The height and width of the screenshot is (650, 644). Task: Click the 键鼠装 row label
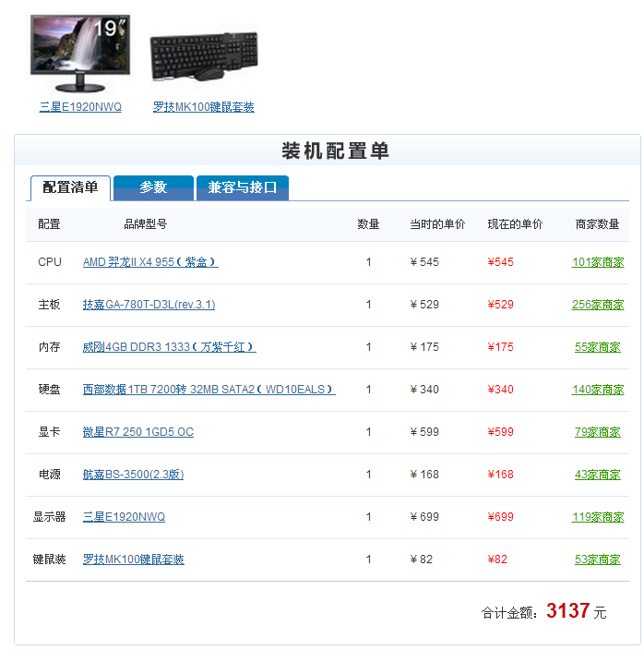[49, 560]
